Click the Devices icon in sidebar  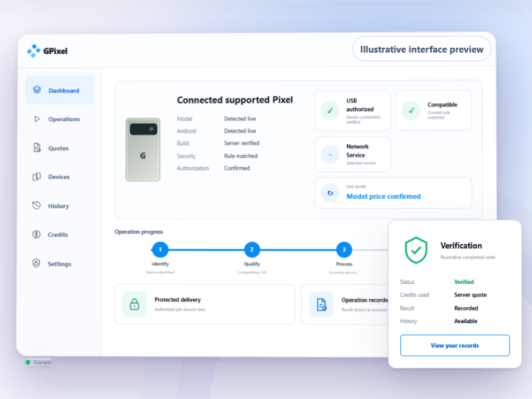(37, 177)
